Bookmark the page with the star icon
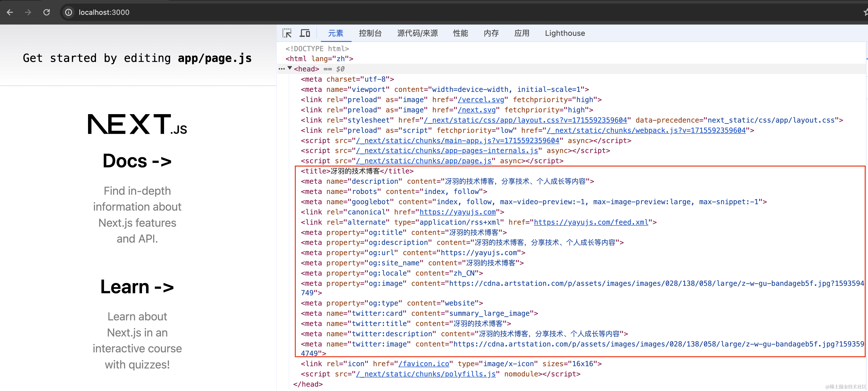Image resolution: width=868 pixels, height=391 pixels. [865, 12]
